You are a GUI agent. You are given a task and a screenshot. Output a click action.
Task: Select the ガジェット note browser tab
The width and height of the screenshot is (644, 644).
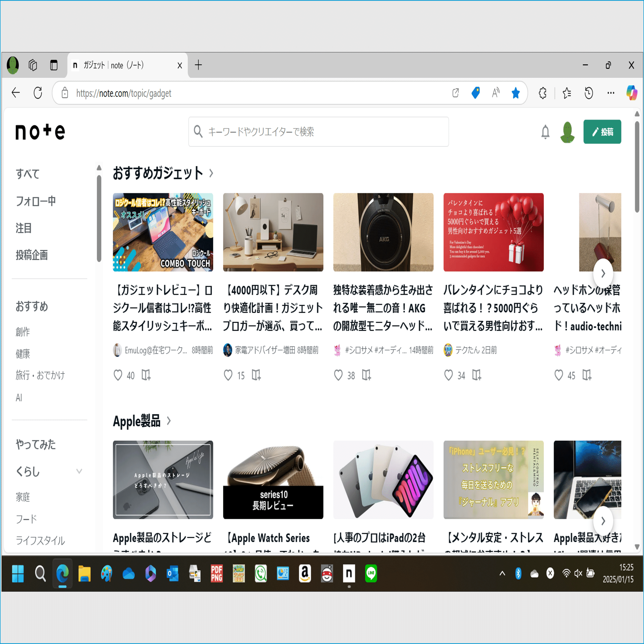tap(128, 65)
